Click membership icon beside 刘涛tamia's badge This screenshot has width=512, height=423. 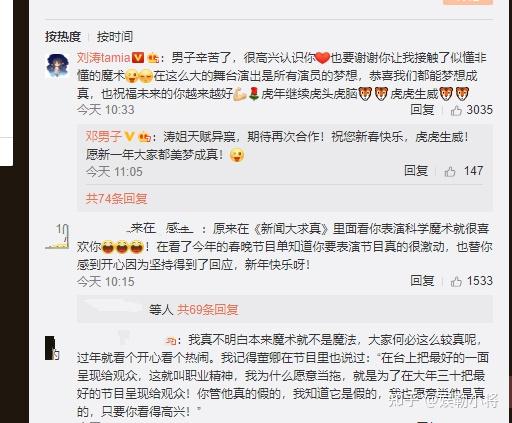point(153,58)
